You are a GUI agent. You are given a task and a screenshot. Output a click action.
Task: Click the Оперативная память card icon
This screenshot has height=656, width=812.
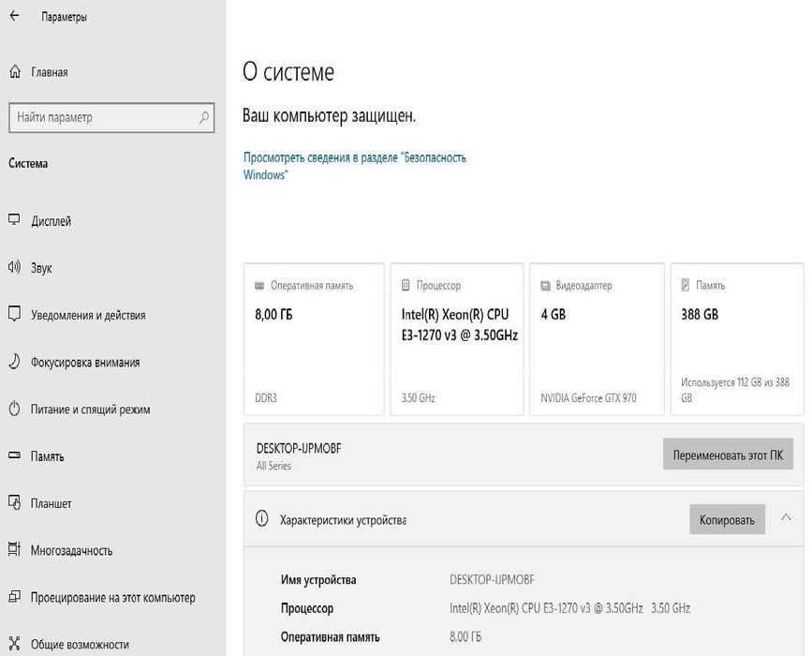click(x=259, y=286)
